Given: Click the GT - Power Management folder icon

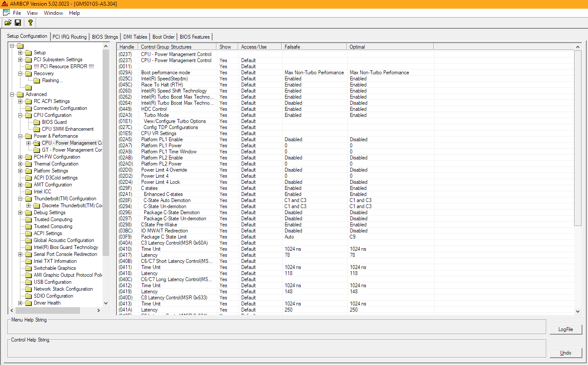Looking at the screenshot, I should coord(37,150).
